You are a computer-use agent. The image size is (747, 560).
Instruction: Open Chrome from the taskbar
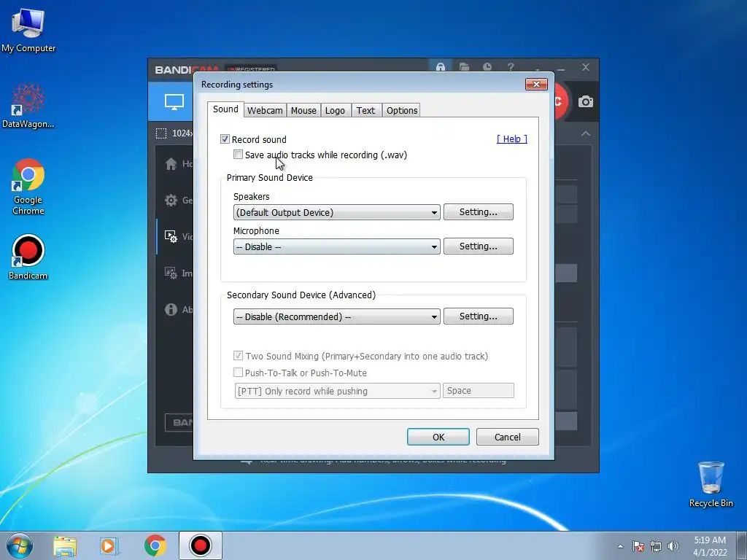(155, 545)
